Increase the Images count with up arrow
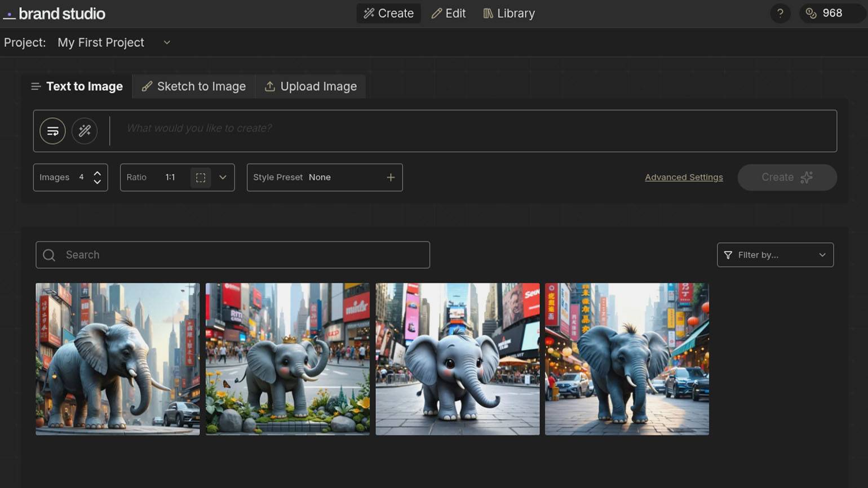Viewport: 868px width, 488px height. tap(98, 174)
